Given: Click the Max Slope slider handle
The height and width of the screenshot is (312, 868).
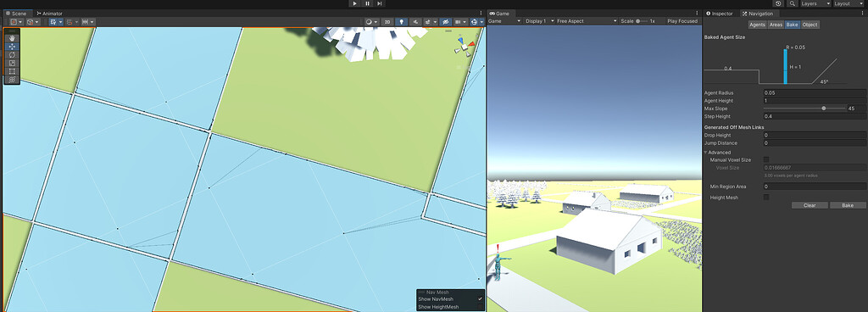Looking at the screenshot, I should click(824, 109).
